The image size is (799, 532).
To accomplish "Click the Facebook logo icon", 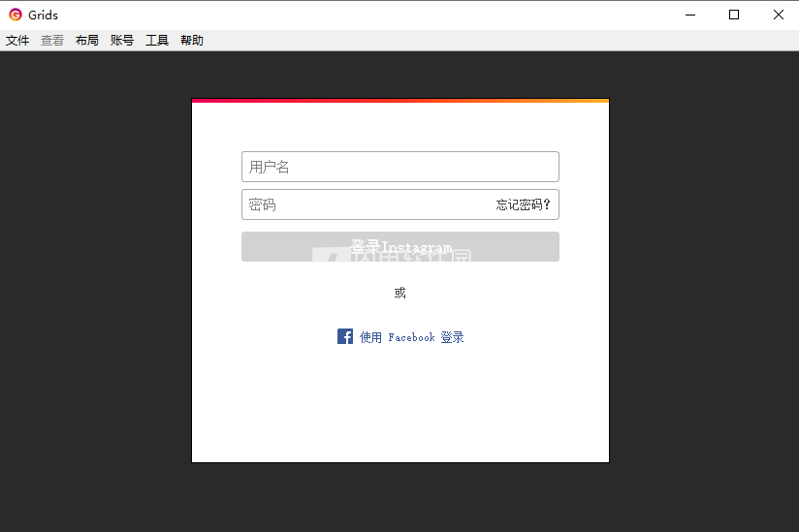I will pyautogui.click(x=345, y=336).
